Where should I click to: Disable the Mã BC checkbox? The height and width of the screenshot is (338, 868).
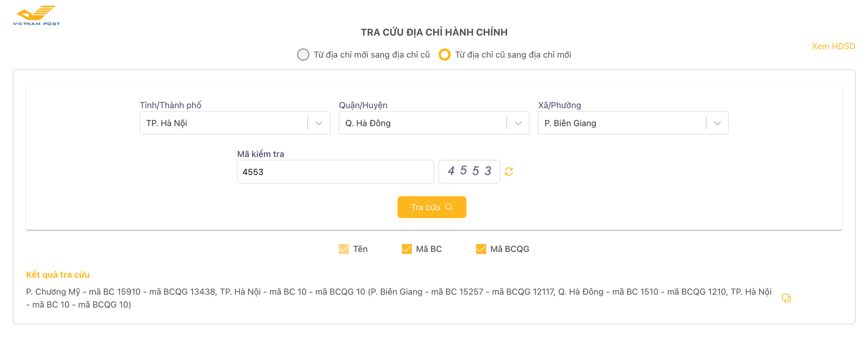(x=407, y=249)
